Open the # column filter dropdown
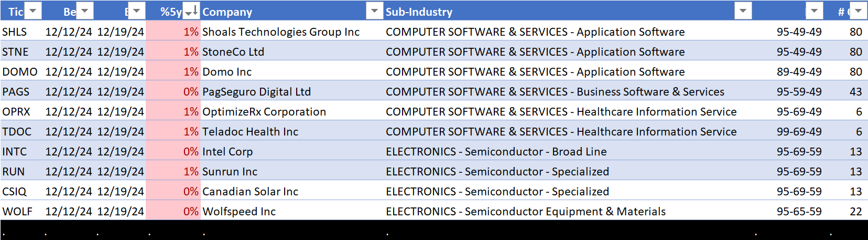The image size is (868, 240). point(858,11)
